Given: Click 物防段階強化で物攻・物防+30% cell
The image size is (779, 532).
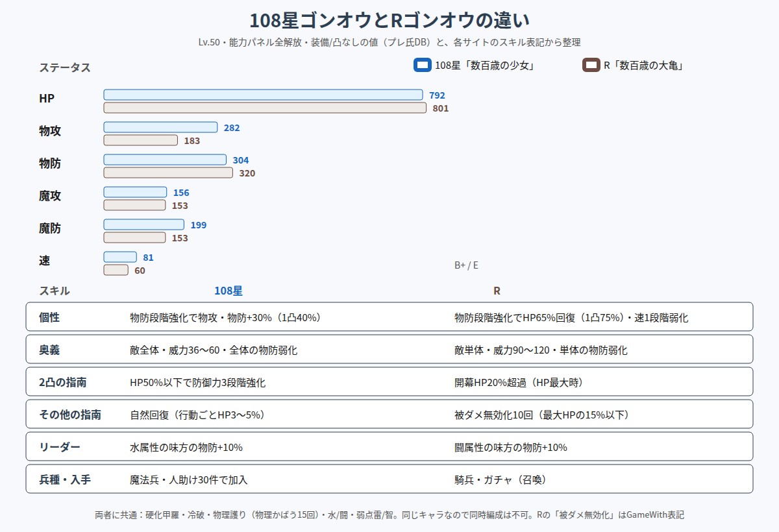Looking at the screenshot, I should pos(225,318).
